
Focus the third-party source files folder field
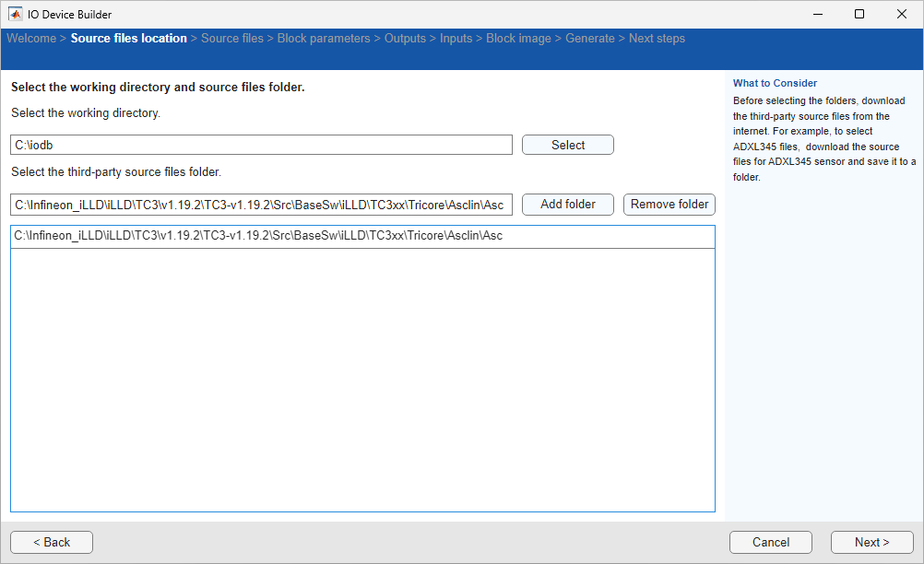coord(261,205)
